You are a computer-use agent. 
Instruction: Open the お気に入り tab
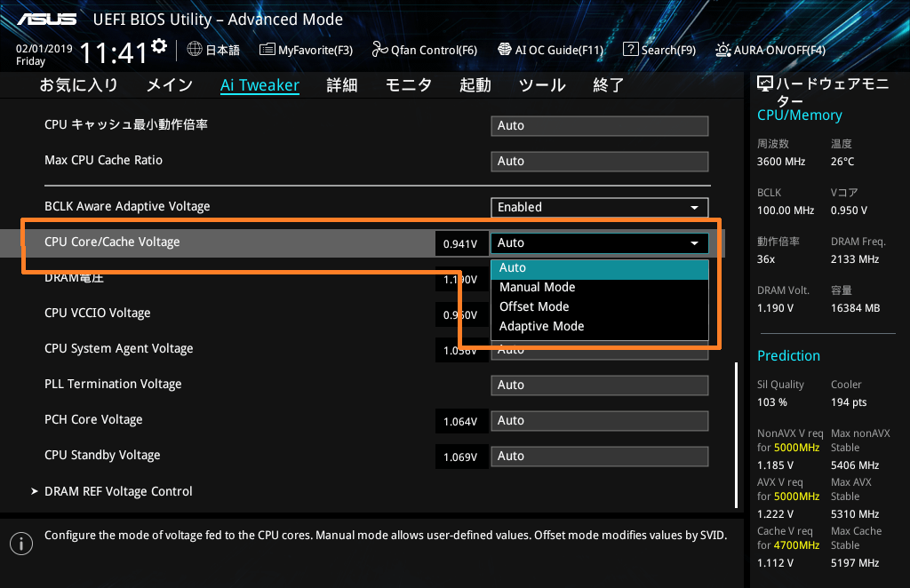[78, 85]
